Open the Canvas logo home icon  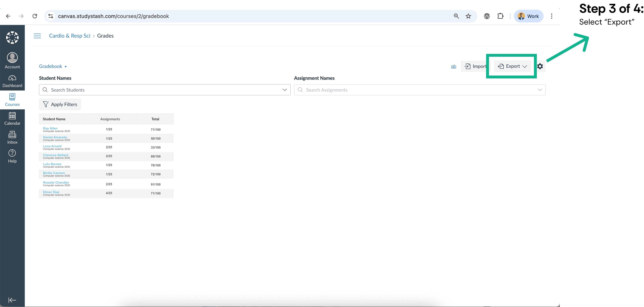(x=12, y=37)
